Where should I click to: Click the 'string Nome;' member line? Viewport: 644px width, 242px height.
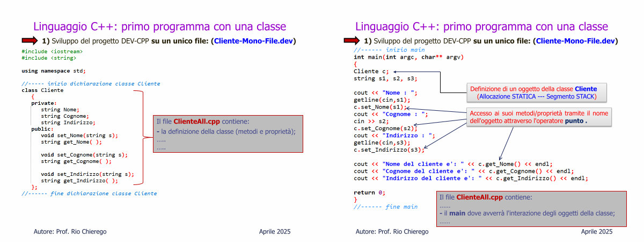point(60,109)
